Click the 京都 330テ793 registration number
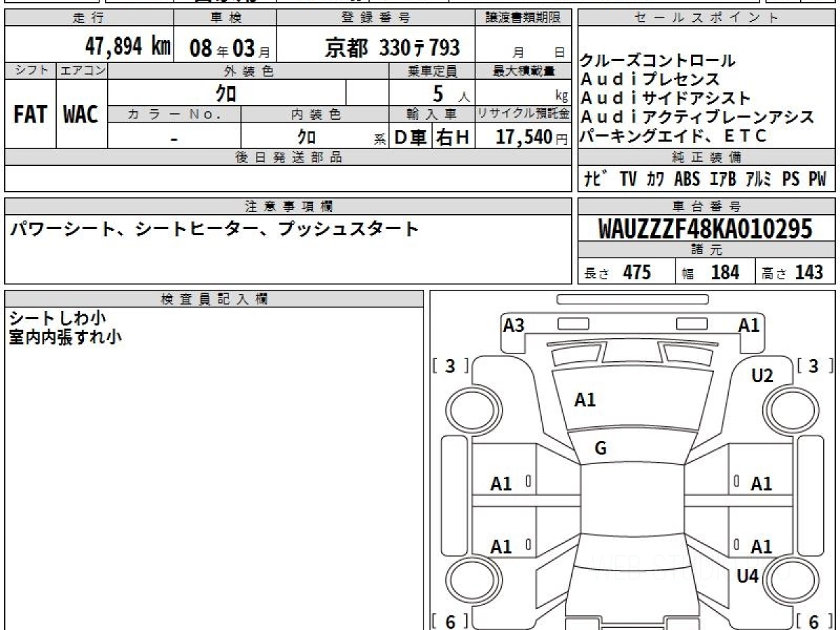Viewport: 840px width, 630px height. point(393,48)
